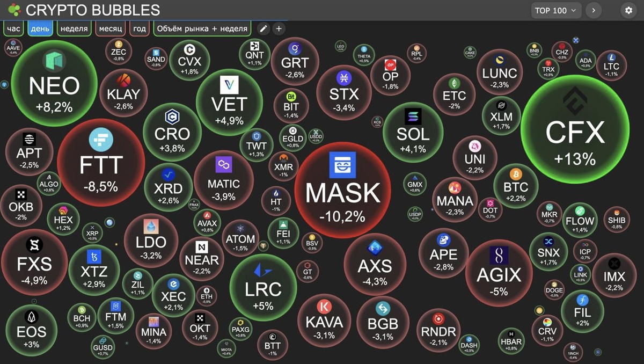Select the FLOW bubble
This screenshot has width=644, height=364.
click(x=580, y=221)
